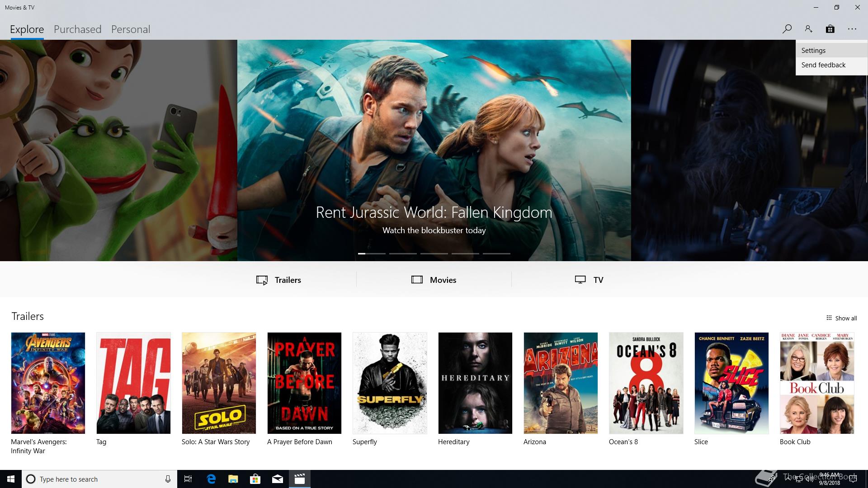Open the search magnifier icon
Viewport: 868px width, 488px height.
pos(787,29)
